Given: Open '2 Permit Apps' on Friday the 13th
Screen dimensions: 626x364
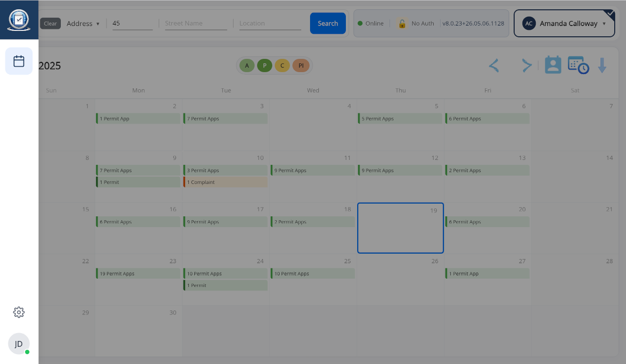Looking at the screenshot, I should tap(487, 170).
